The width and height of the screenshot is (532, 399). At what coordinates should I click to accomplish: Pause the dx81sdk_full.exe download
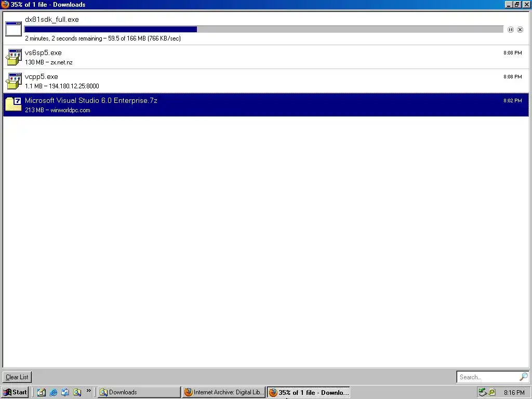(510, 30)
